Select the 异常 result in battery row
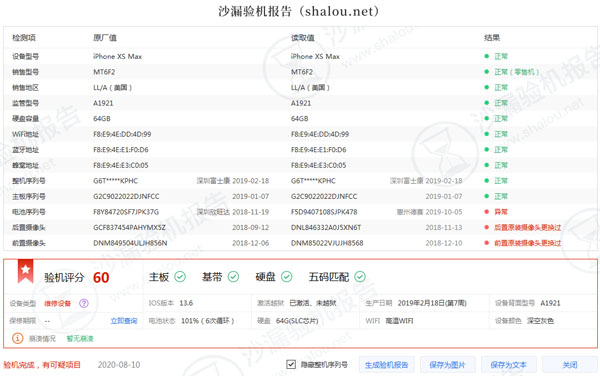The width and height of the screenshot is (600, 376). coord(501,212)
